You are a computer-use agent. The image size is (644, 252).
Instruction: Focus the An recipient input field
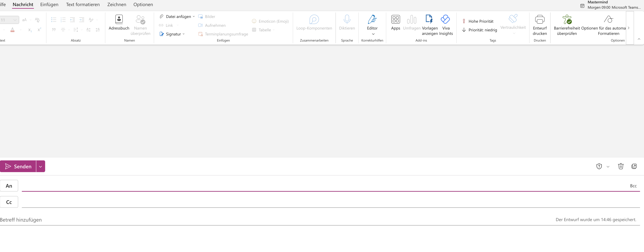(325, 186)
